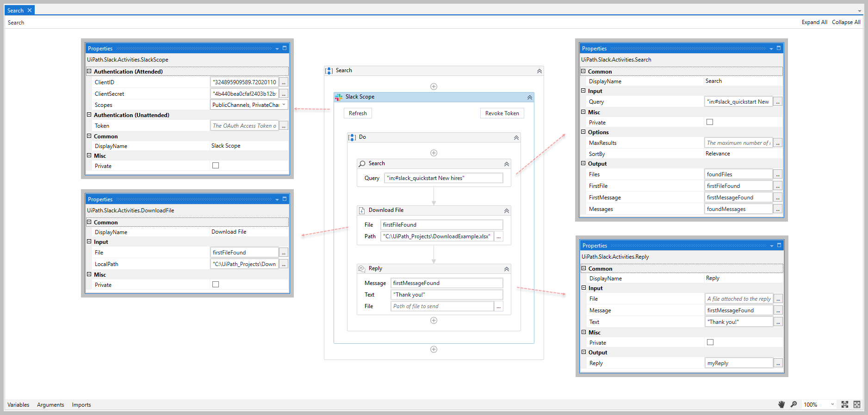Open the designer search magnifier in status bar
This screenshot has width=868, height=415.
coord(794,404)
